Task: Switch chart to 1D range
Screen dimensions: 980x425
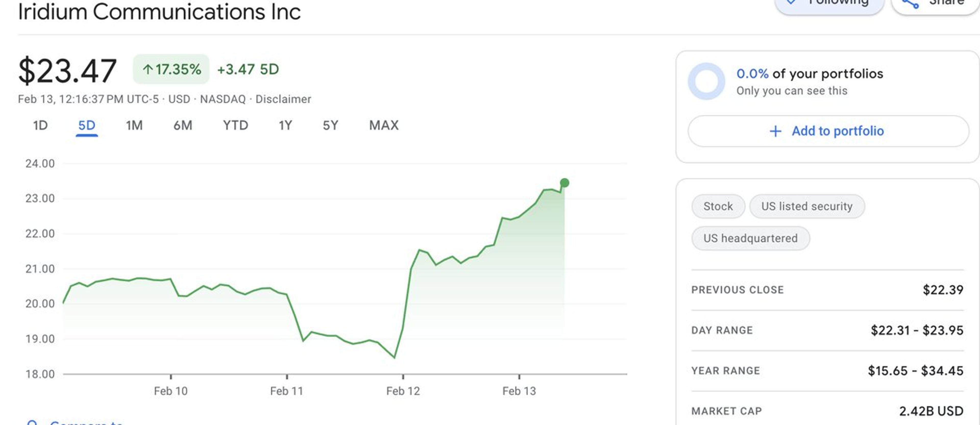Action: pyautogui.click(x=40, y=125)
